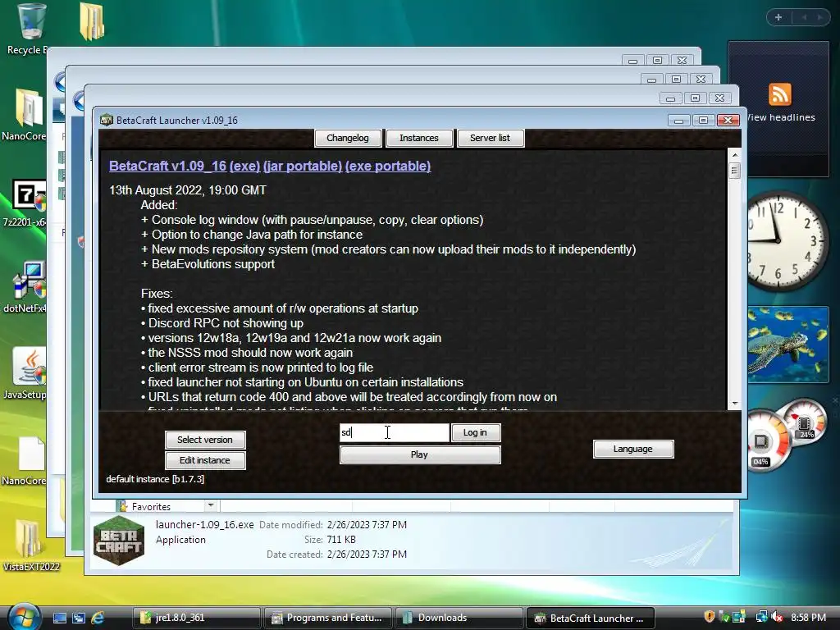Click the Log in button
840x630 pixels.
[x=475, y=432]
